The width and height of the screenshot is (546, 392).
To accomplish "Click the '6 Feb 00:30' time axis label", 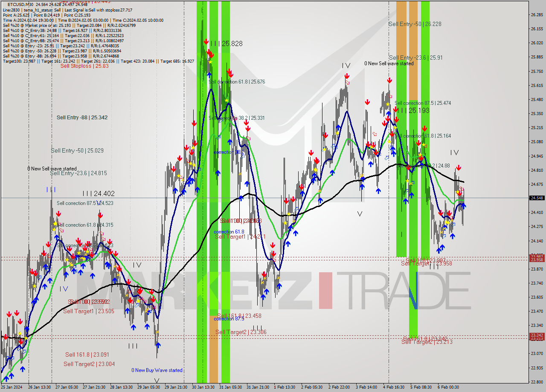I will tap(449, 387).
